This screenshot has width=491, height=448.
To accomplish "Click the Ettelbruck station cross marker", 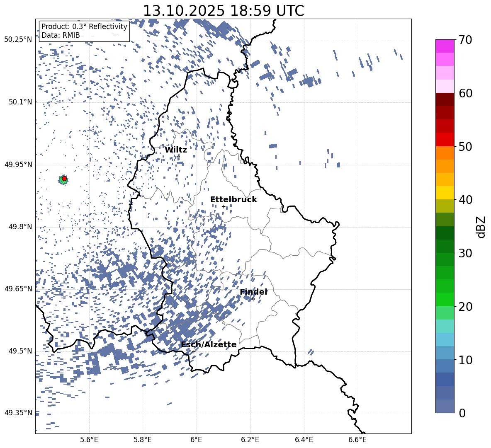I will (224, 206).
